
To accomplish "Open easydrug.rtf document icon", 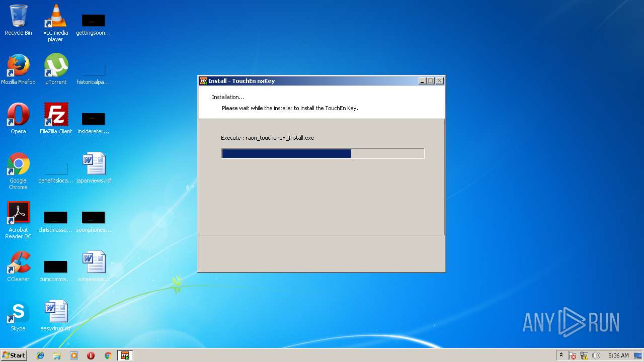I will tap(55, 316).
